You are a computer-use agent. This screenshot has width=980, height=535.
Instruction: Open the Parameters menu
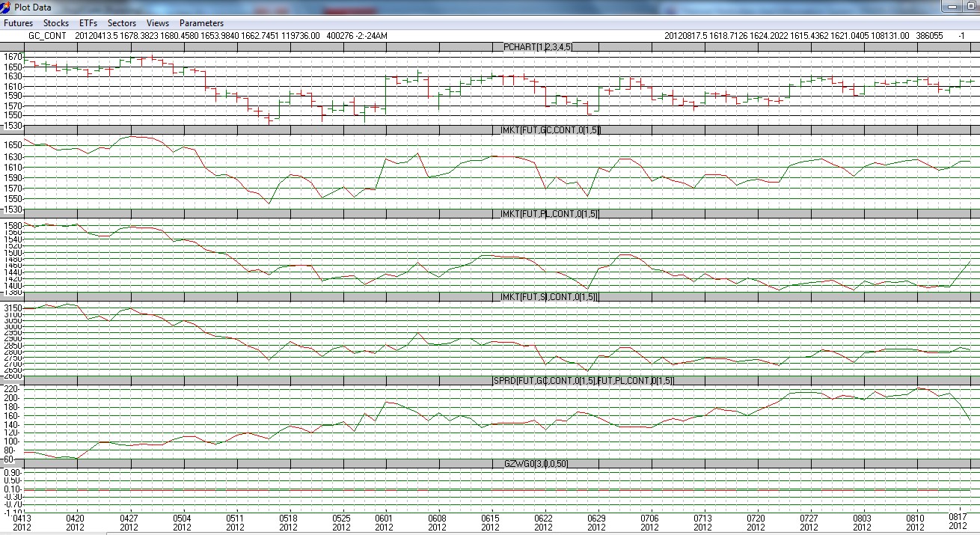coord(201,23)
